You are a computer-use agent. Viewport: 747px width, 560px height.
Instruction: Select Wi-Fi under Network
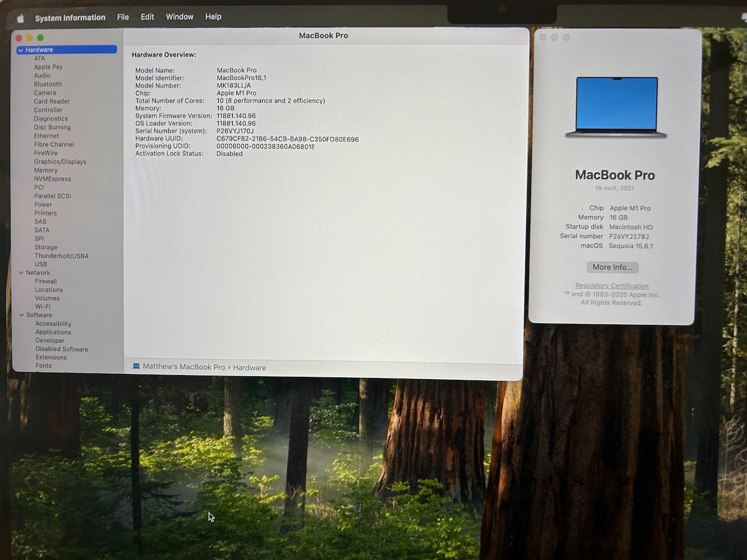[x=43, y=307]
